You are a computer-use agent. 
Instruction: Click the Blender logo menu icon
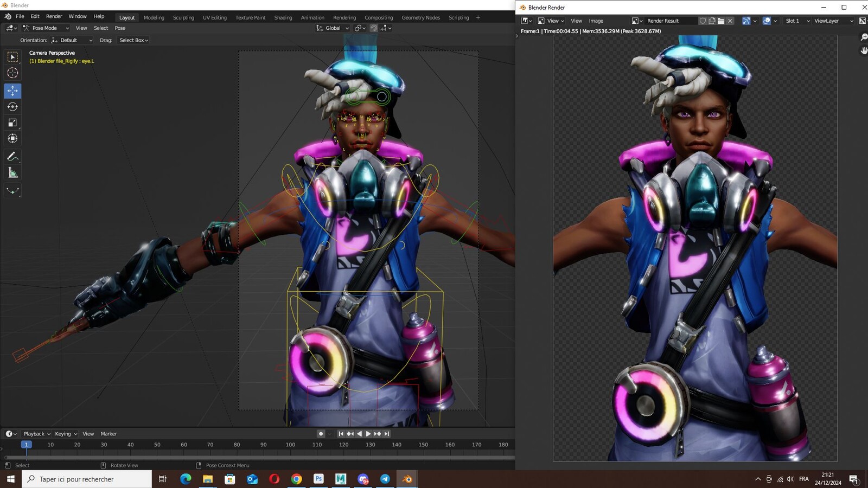point(8,17)
